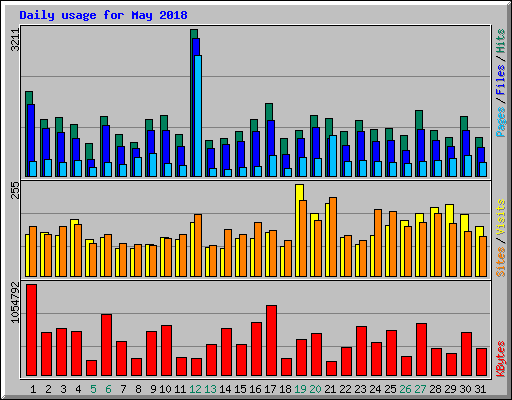Click the yellow sites bar for day 29
512x400 pixels.
coord(449,213)
